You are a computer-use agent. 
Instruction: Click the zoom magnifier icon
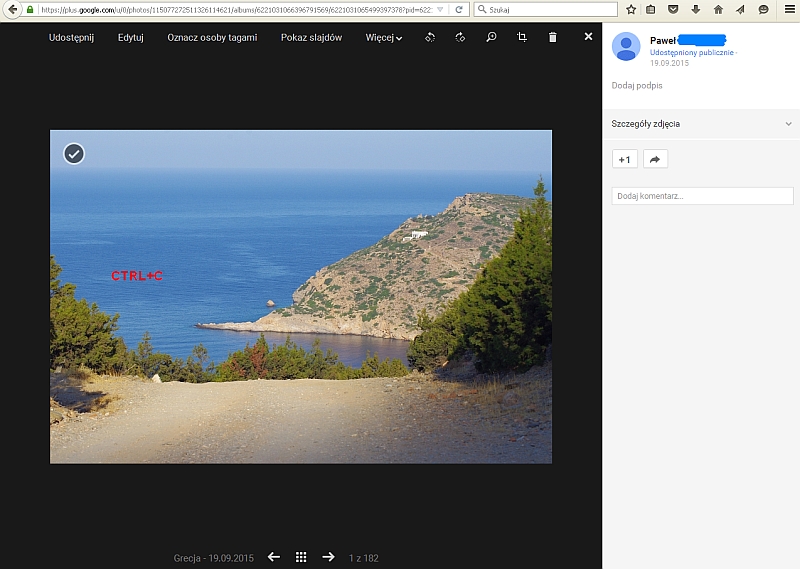(491, 37)
